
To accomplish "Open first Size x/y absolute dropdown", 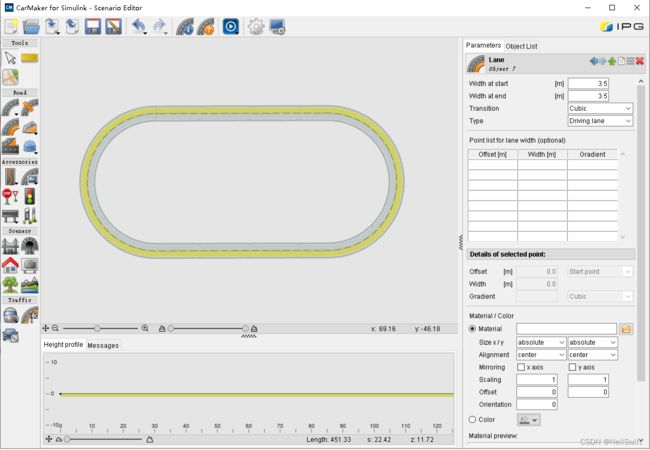I will 541,343.
